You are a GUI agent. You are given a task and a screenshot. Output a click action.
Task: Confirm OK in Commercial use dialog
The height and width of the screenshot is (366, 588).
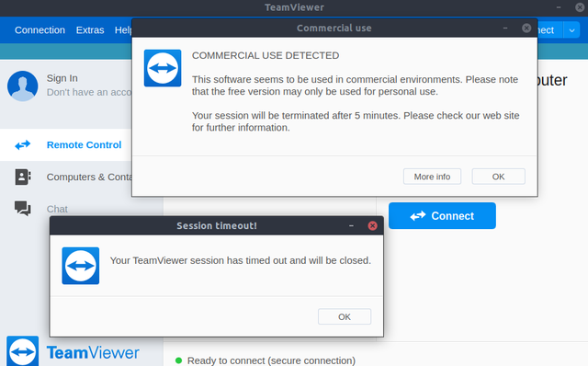point(498,177)
